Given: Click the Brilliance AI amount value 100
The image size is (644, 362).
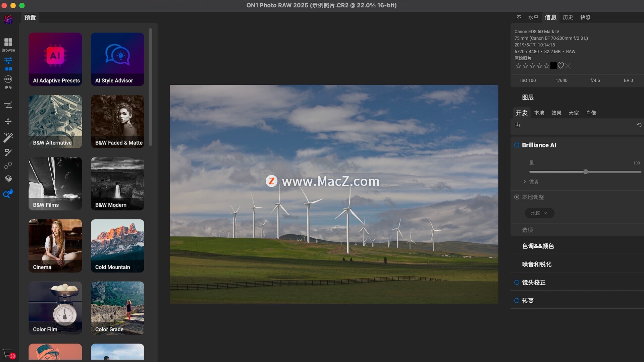Looking at the screenshot, I should (x=636, y=163).
